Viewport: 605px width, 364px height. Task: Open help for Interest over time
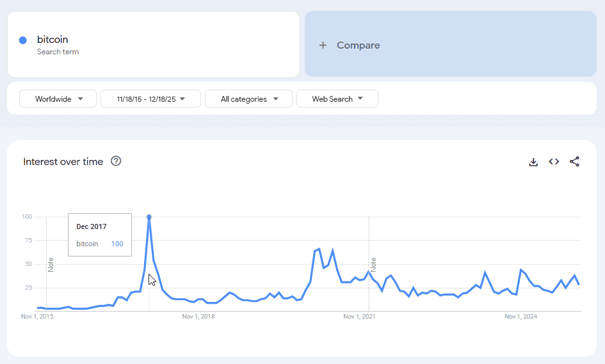[x=116, y=161]
